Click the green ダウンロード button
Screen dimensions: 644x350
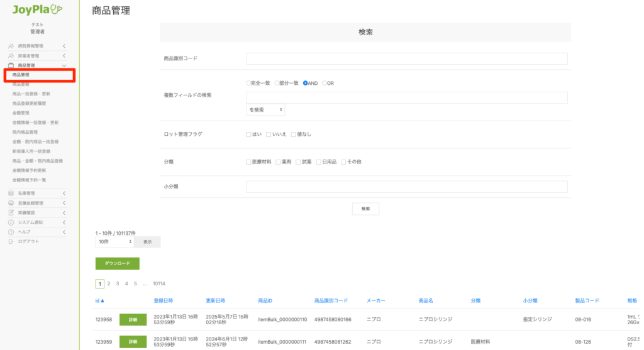118,263
